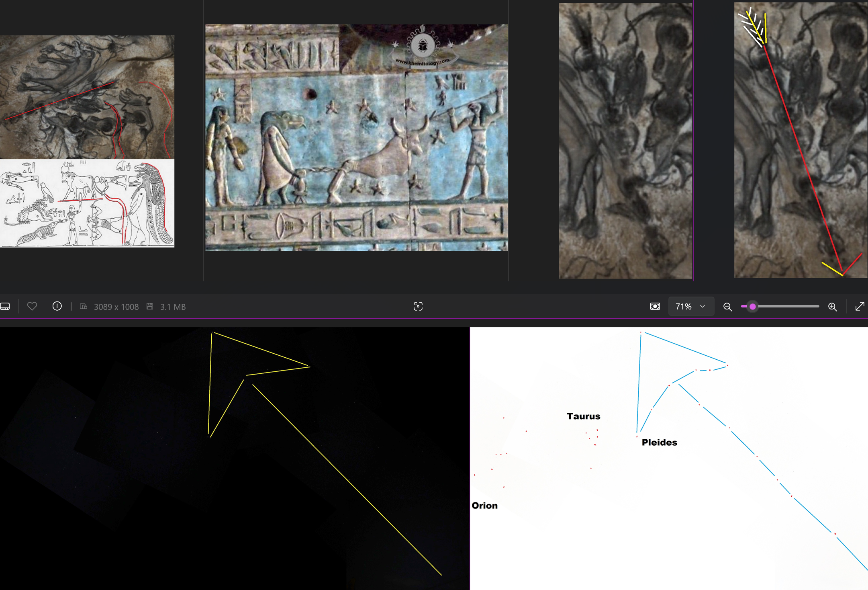
Task: Toggle the filmstrip icon in the viewer toolbar
Action: pos(5,307)
